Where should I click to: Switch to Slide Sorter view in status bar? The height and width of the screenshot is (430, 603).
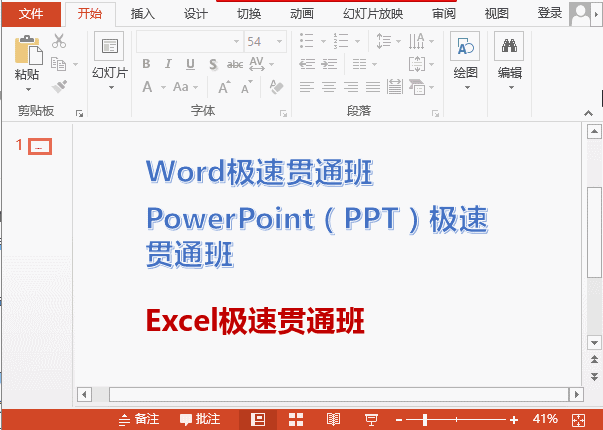pos(296,419)
